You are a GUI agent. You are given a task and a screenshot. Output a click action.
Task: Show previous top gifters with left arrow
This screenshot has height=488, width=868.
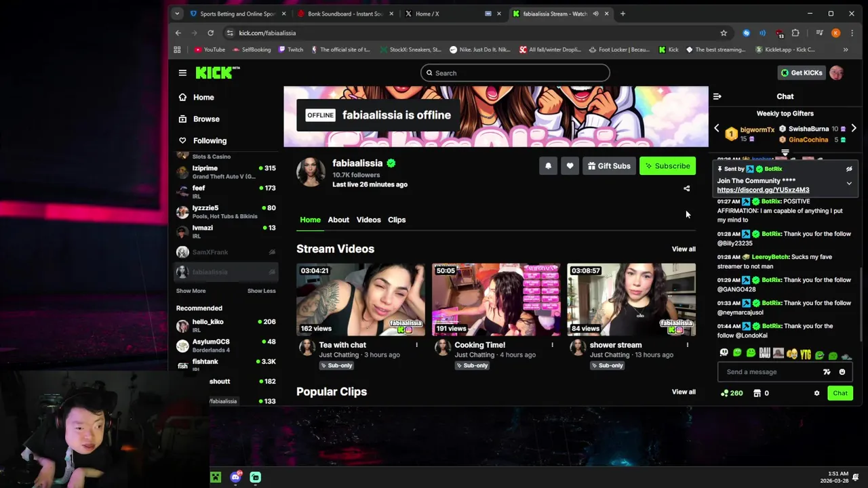coord(717,129)
